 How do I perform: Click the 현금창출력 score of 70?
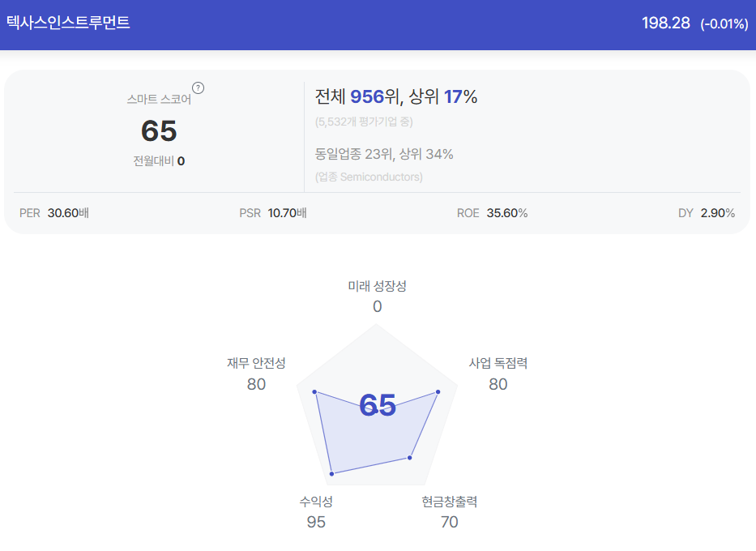tap(450, 522)
